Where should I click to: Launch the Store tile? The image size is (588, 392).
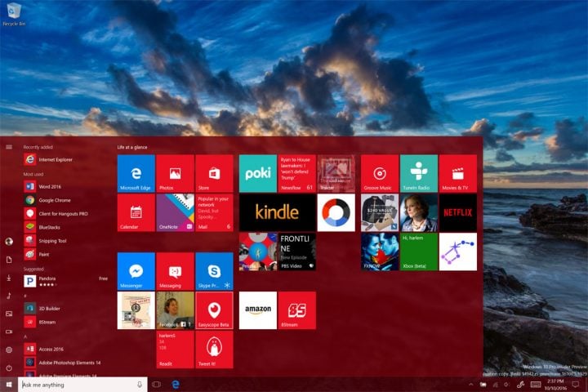(x=214, y=173)
